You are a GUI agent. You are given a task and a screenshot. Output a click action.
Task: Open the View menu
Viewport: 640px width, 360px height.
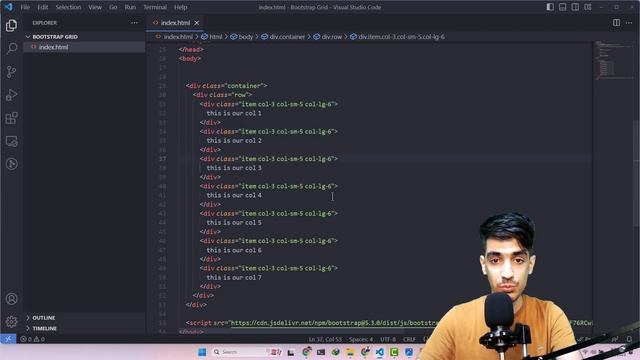pyautogui.click(x=95, y=7)
